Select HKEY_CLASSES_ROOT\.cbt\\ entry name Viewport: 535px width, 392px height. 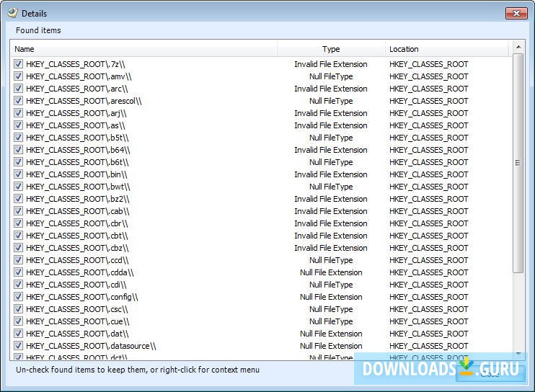click(77, 236)
